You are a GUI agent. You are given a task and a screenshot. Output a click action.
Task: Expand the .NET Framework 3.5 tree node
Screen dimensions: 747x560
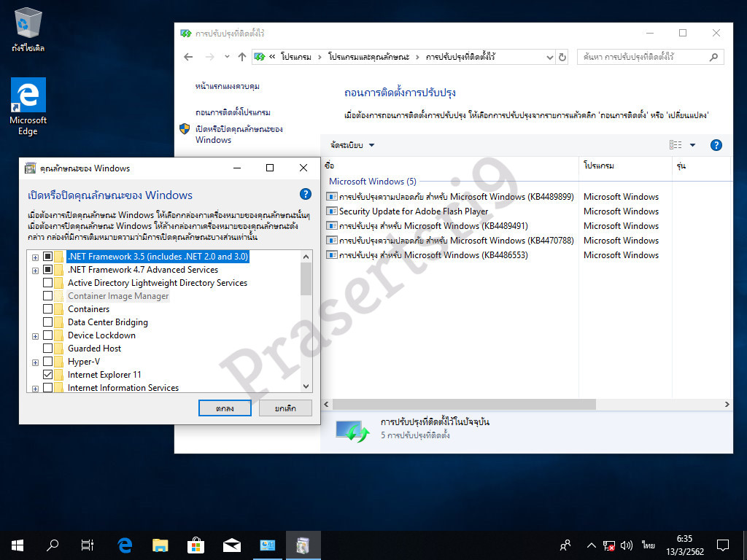(x=35, y=257)
